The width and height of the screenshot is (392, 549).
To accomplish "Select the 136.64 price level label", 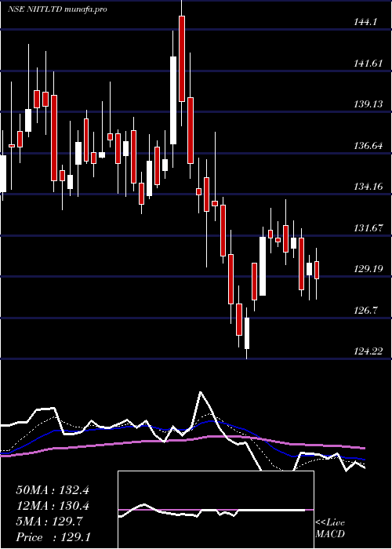I will coord(368,146).
